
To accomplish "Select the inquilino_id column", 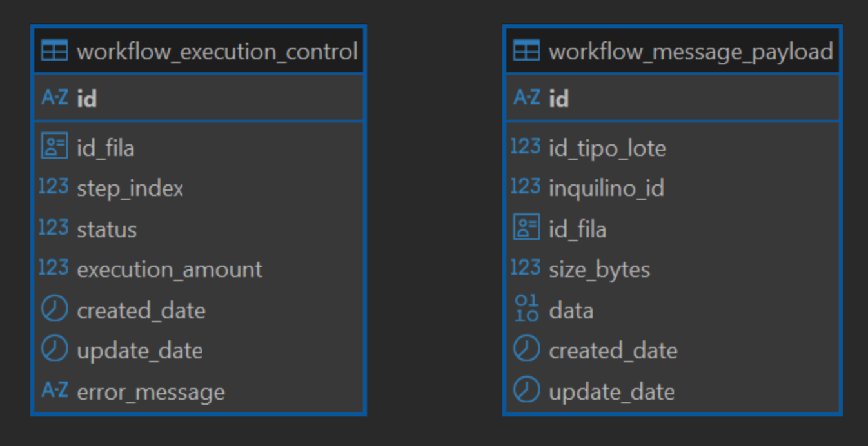I will (x=606, y=188).
